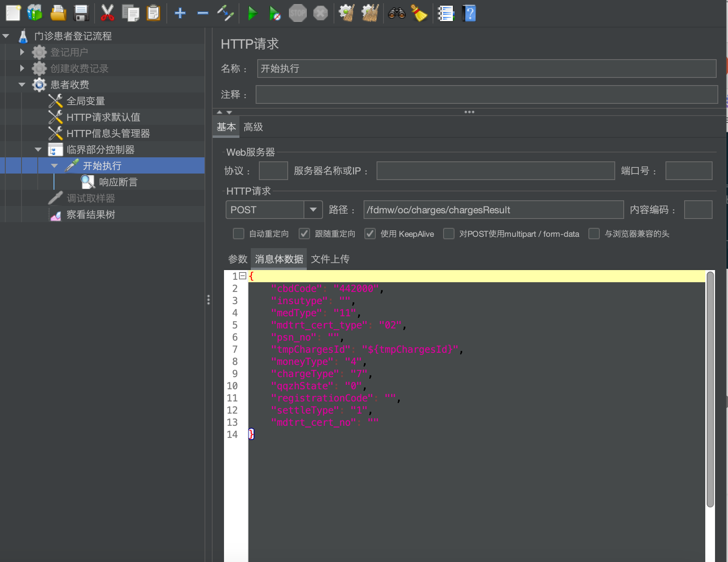Collapse the 门诊患者登记流程 root node arrow
The image size is (728, 562).
pyautogui.click(x=6, y=36)
